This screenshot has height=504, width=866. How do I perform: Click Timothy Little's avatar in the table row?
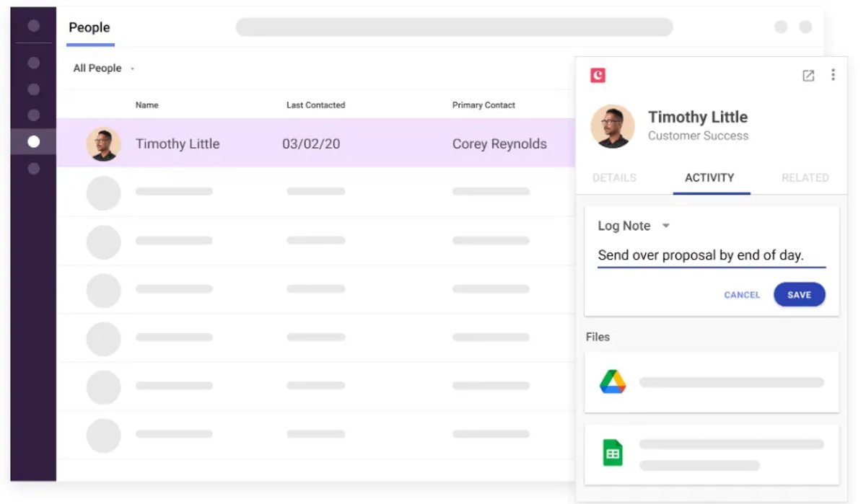pyautogui.click(x=103, y=144)
